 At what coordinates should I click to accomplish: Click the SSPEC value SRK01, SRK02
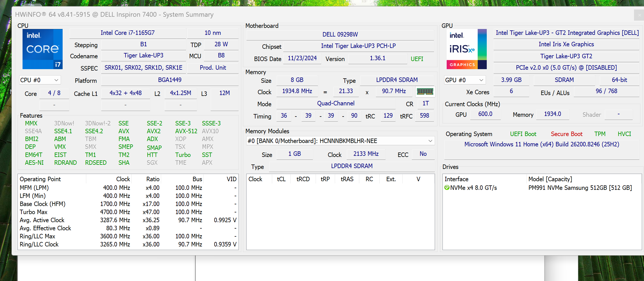click(x=144, y=68)
